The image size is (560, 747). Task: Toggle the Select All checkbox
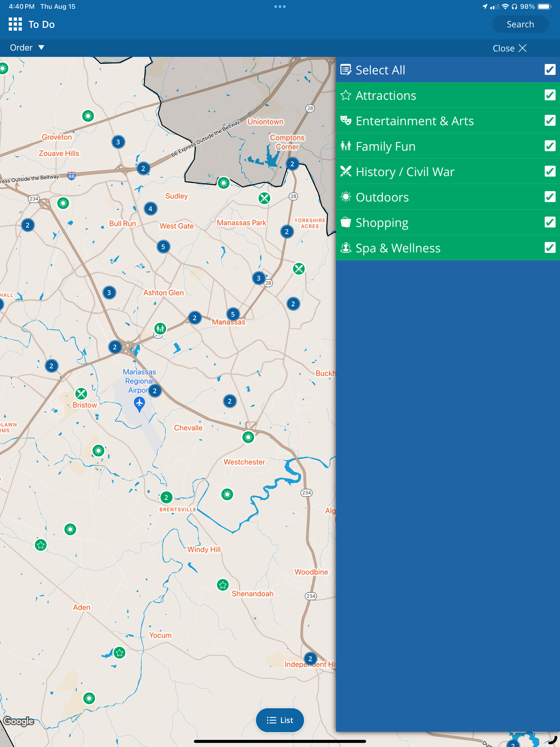tap(550, 69)
